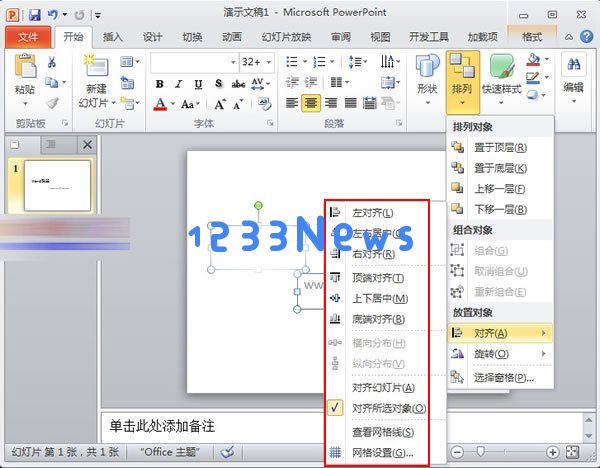Apply Underline formatting
600x468 pixels.
point(198,84)
